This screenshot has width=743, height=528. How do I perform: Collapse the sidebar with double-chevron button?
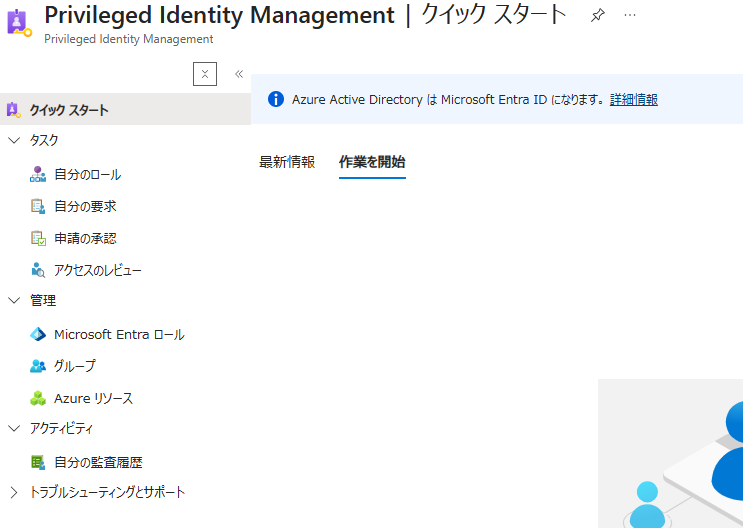(239, 74)
